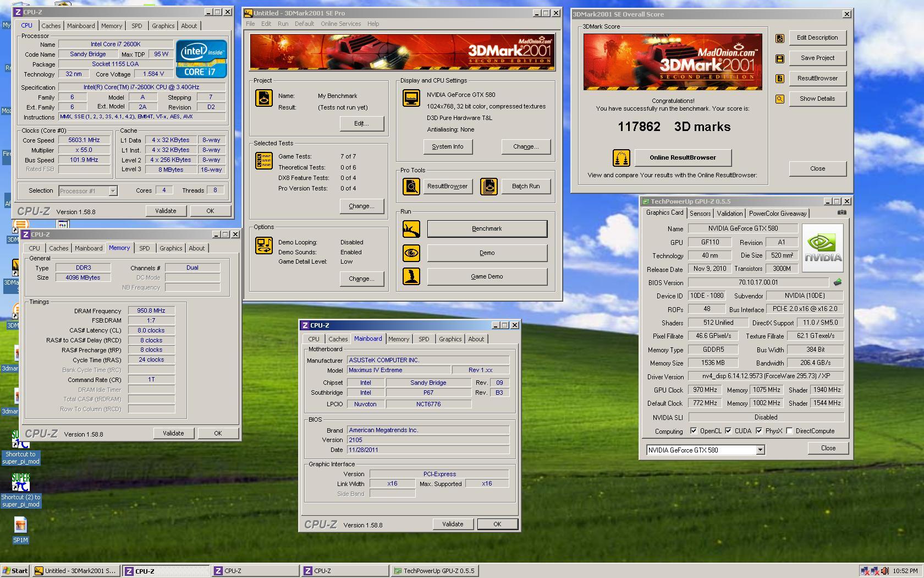The width and height of the screenshot is (924, 578).
Task: Click the Save Project floppy icon
Action: click(x=780, y=58)
